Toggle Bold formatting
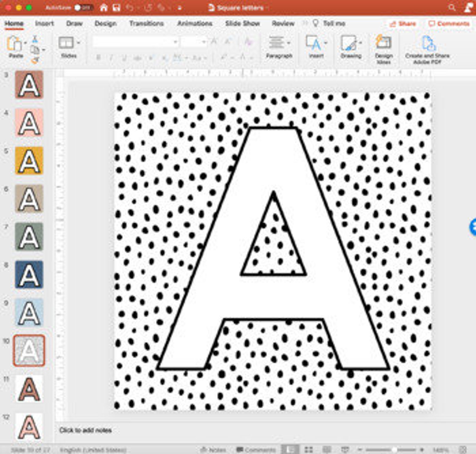 (98, 58)
